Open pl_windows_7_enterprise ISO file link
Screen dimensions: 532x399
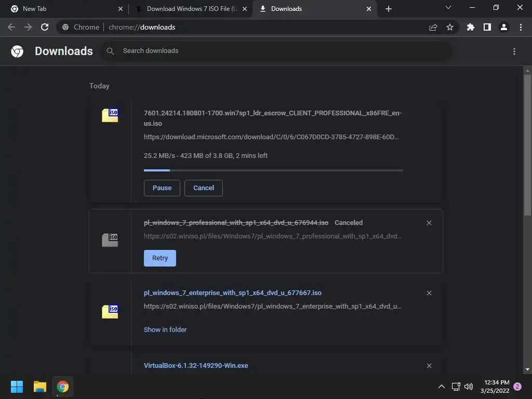tap(232, 293)
